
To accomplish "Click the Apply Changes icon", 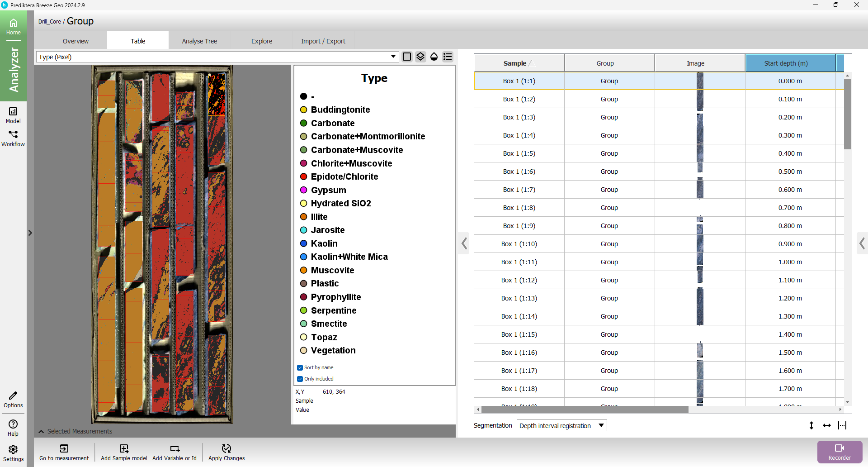I will click(x=226, y=448).
